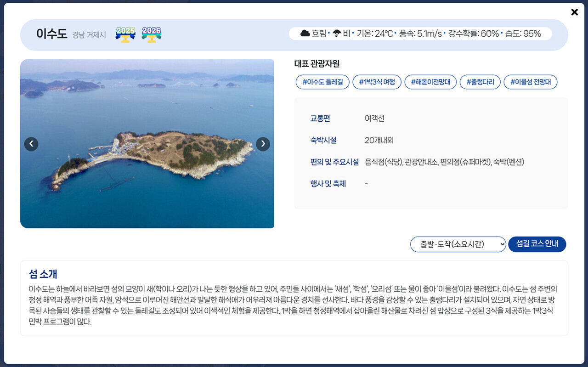
Task: Click the 20개내외 lodging value
Action: pos(379,140)
